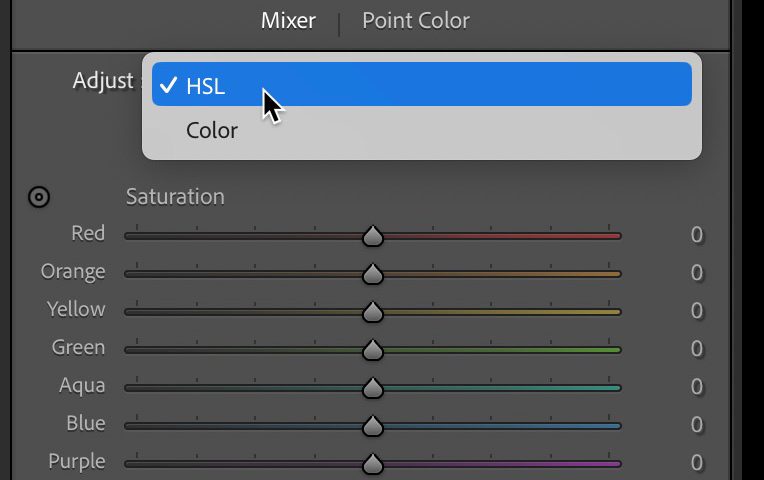Screen dimensions: 764x480
Task: Click the Red saturation slider handle
Action: (x=372, y=237)
